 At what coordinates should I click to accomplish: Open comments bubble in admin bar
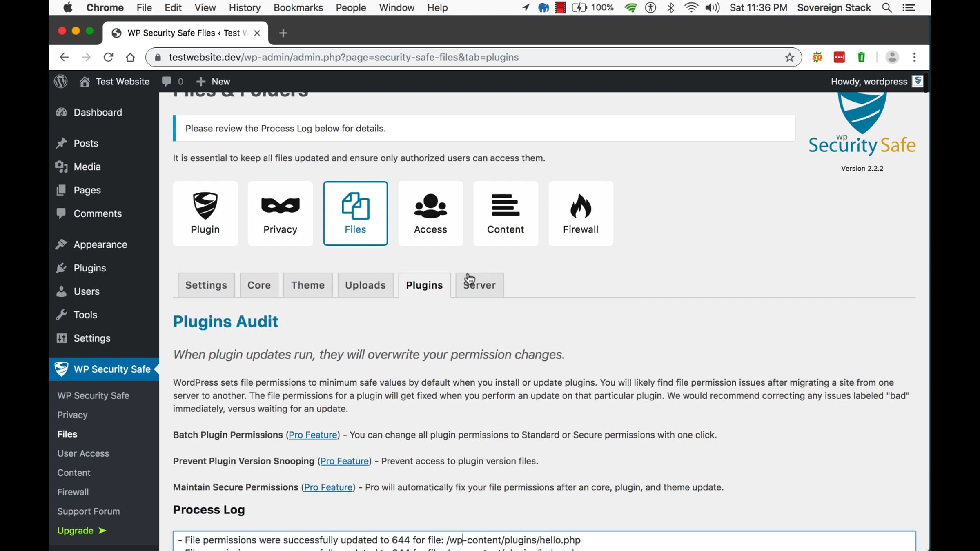click(172, 81)
